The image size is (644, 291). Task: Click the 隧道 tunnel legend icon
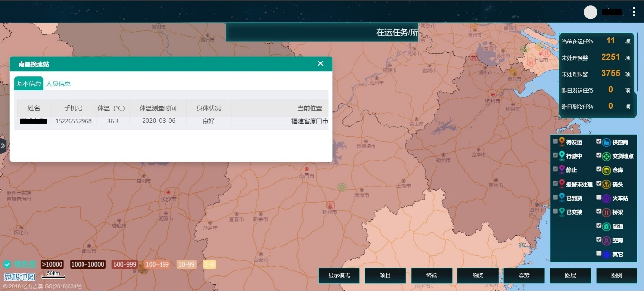pos(606,227)
